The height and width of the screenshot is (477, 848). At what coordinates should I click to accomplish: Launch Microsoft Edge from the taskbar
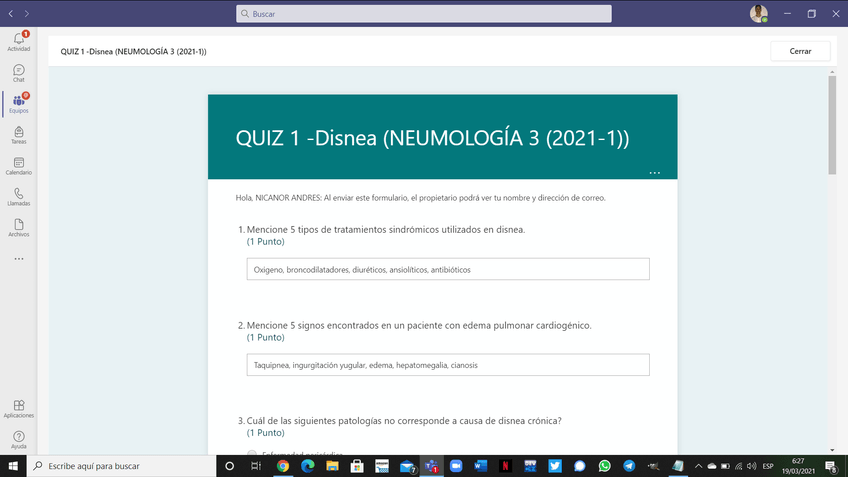click(308, 466)
